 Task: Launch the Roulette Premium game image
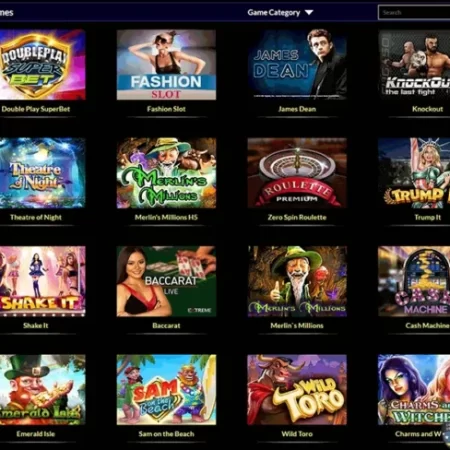pos(297,173)
